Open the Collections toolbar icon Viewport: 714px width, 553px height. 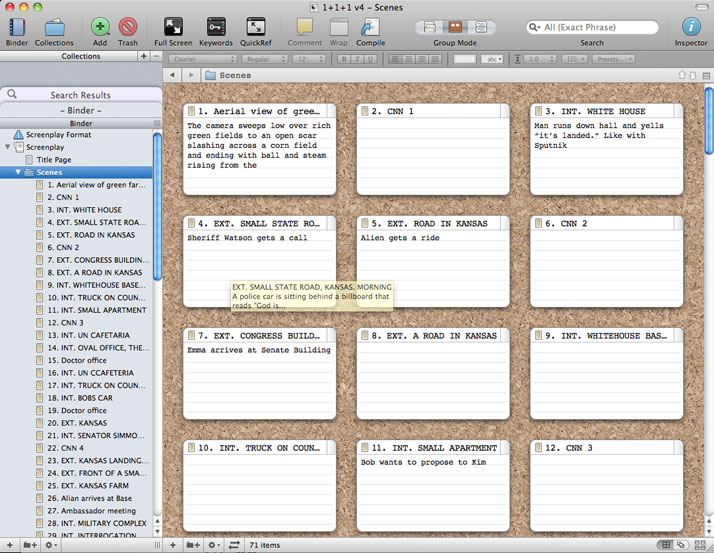pos(54,27)
